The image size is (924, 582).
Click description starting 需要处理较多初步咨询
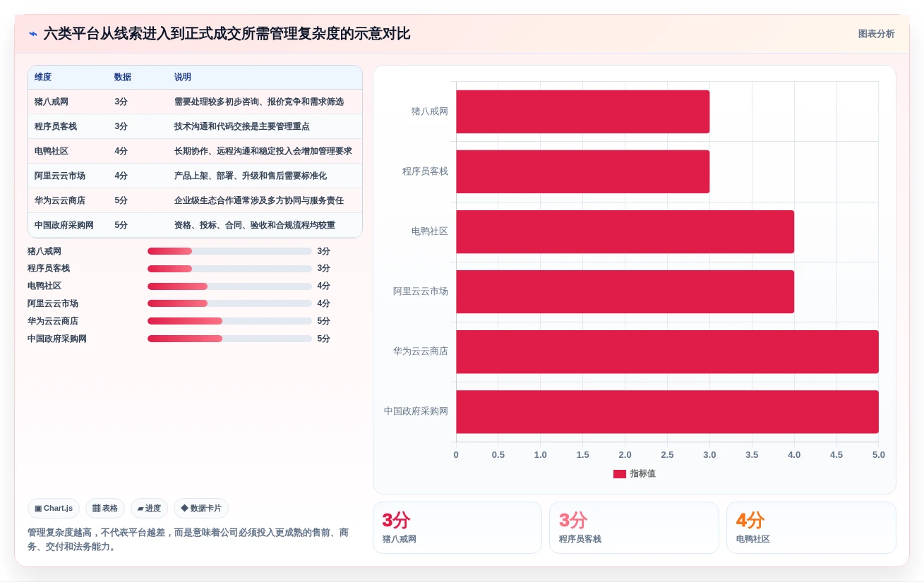coord(259,102)
